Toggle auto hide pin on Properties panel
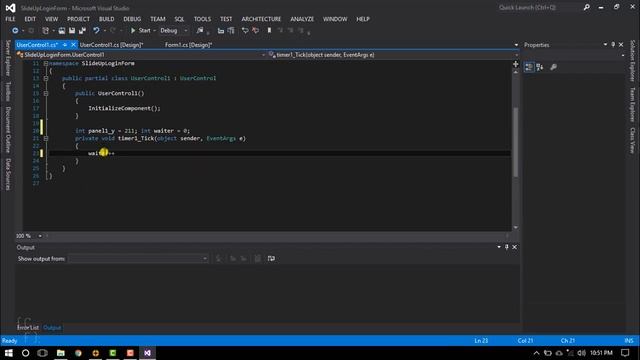This screenshot has width=640, height=360. tap(613, 44)
